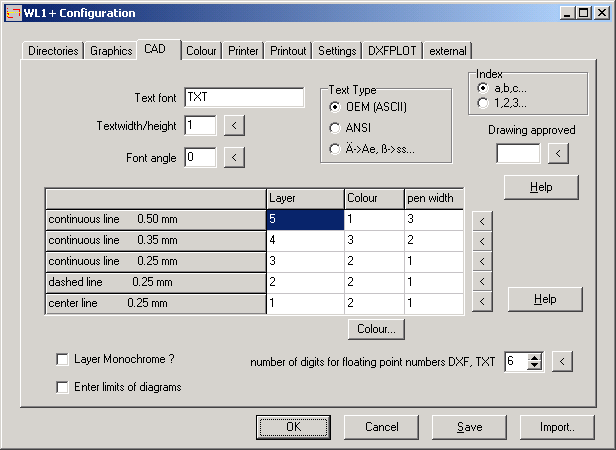Open the Colour... picker button
The width and height of the screenshot is (616, 450).
pos(375,328)
